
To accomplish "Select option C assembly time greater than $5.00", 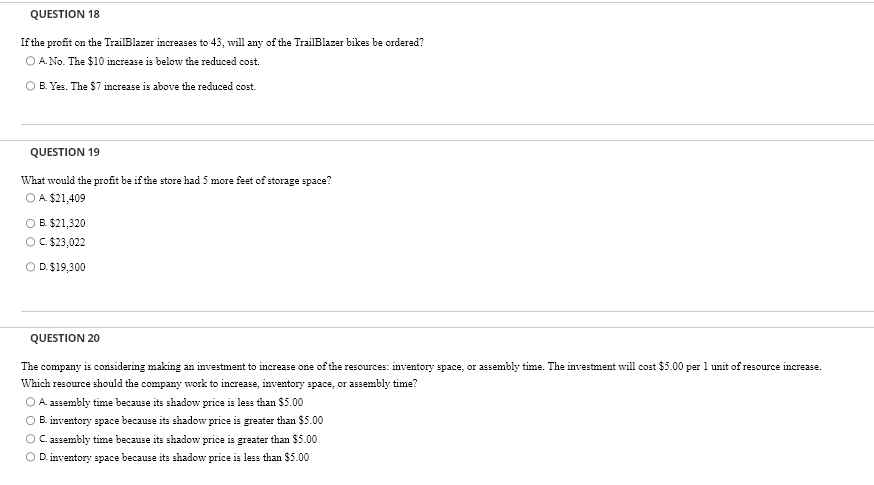I will 30,439.
